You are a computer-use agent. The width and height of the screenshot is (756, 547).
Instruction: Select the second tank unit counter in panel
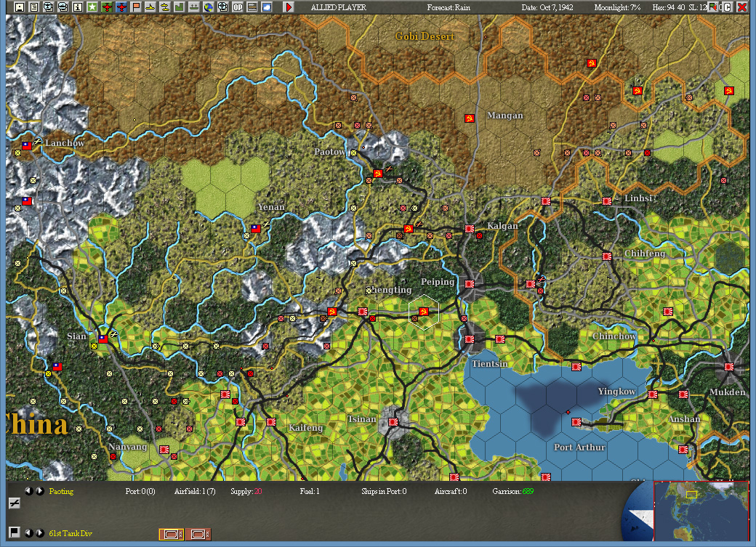[198, 534]
